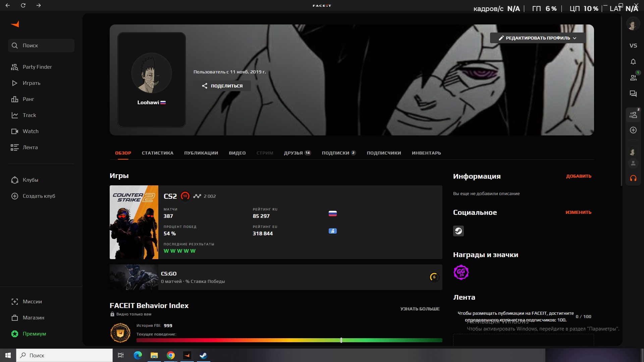Viewport: 644px width, 362px height.
Task: Click the FACEIT logo in sidebar
Action: (15, 24)
